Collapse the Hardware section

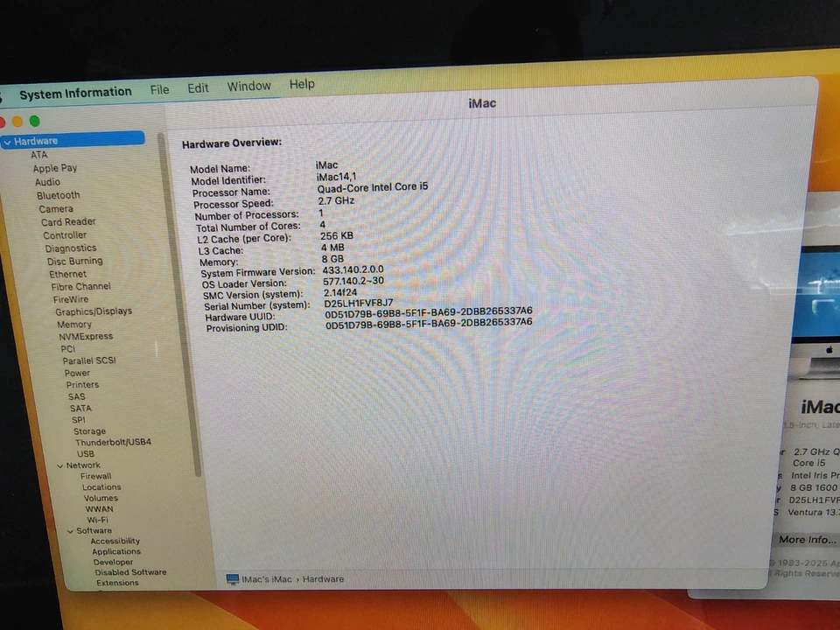click(9, 141)
